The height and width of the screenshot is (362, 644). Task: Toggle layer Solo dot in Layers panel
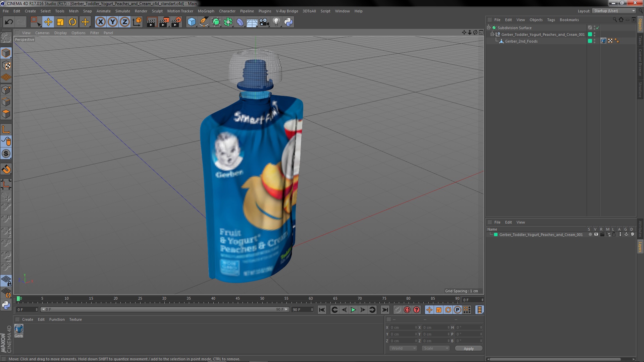coord(590,235)
